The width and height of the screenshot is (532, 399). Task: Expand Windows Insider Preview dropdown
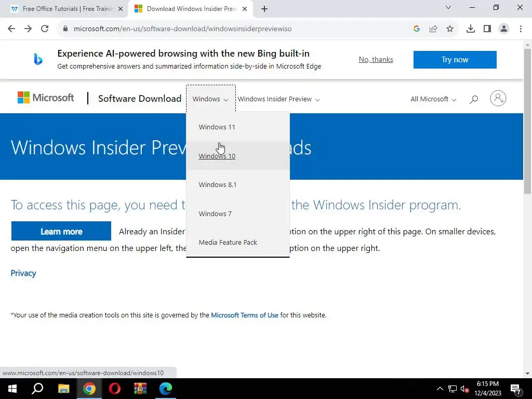[x=278, y=99]
